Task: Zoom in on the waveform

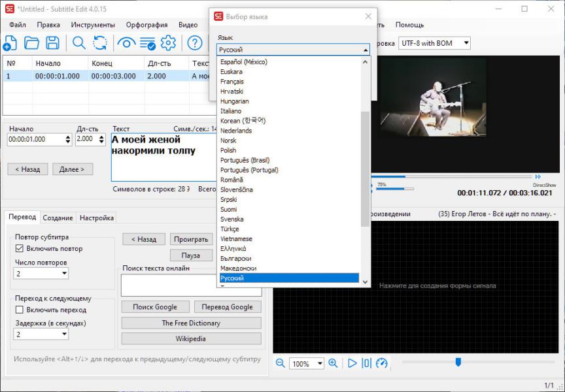Action: (x=333, y=364)
